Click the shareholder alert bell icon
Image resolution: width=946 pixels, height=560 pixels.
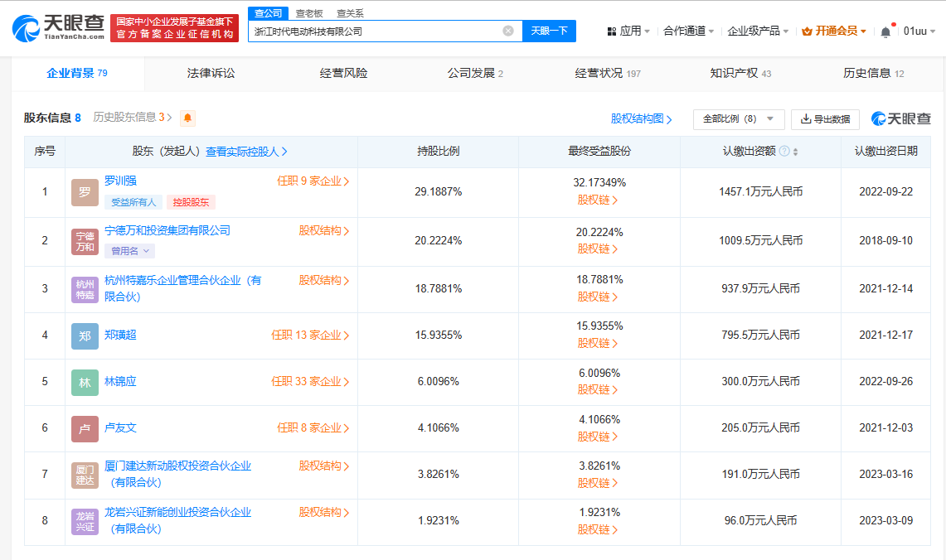click(187, 118)
